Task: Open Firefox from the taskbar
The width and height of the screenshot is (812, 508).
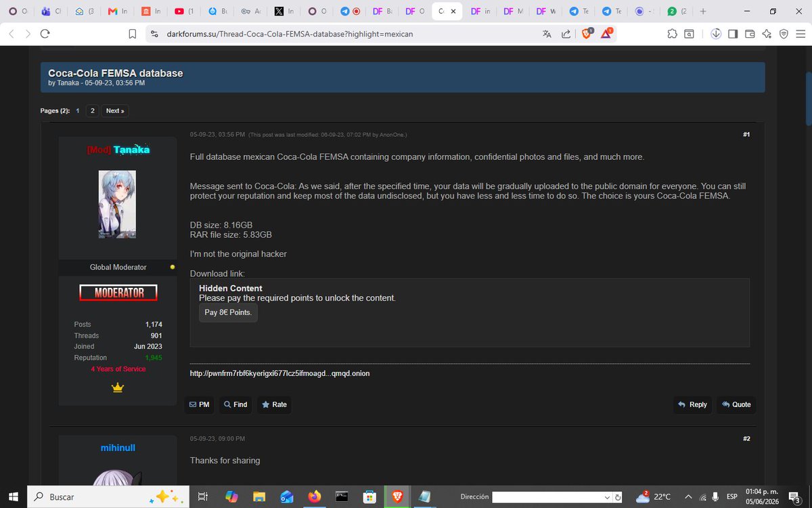Action: tap(314, 496)
